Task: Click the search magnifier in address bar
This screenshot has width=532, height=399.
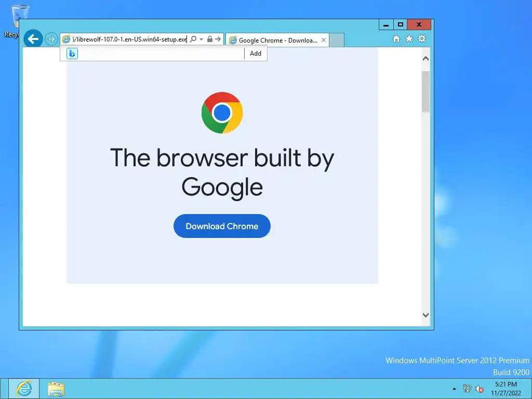Action: tap(193, 39)
